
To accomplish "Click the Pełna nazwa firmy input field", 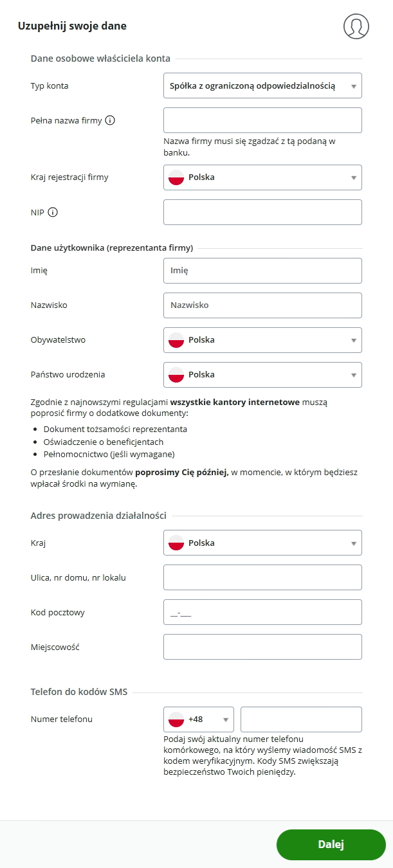I will 262,120.
